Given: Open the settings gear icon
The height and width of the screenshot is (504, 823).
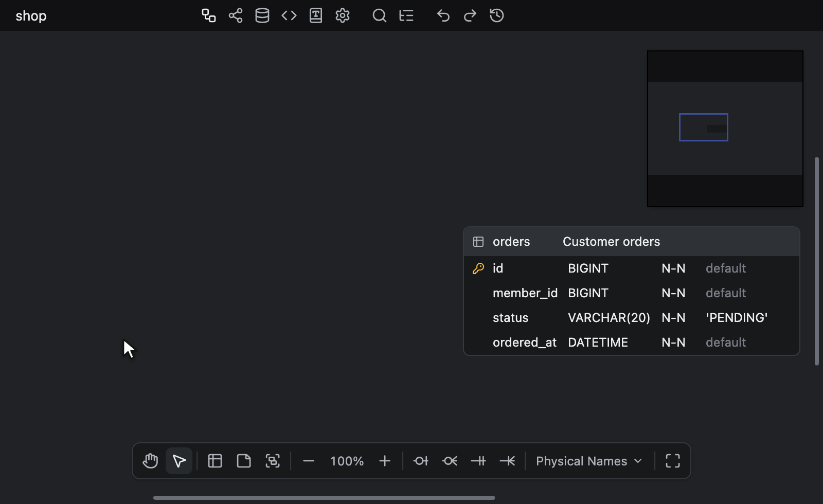Looking at the screenshot, I should point(343,15).
